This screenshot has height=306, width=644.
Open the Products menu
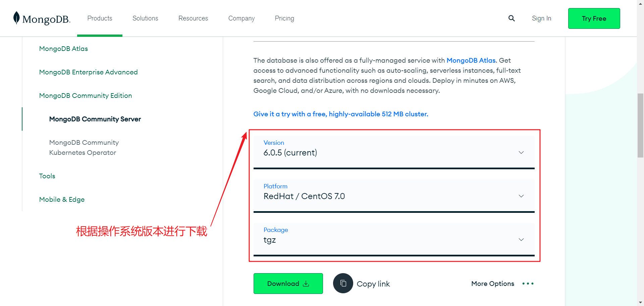click(x=100, y=18)
